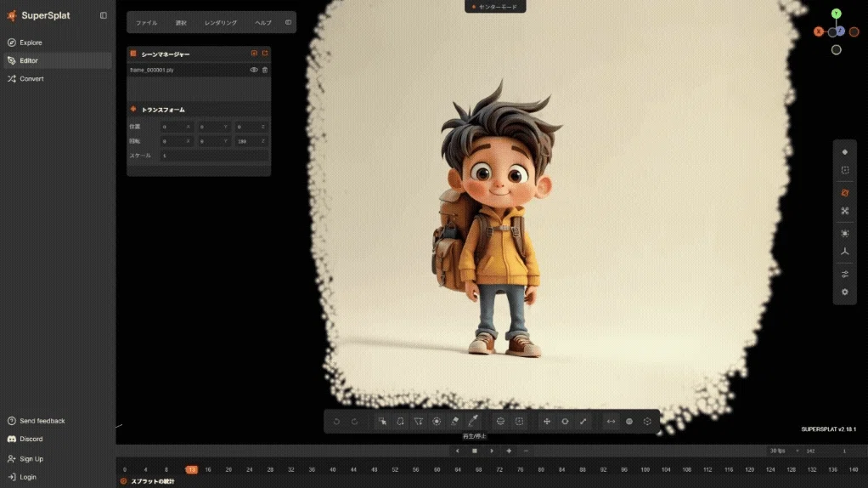The height and width of the screenshot is (488, 868).
Task: Open the 30 fps dropdown
Action: click(785, 451)
